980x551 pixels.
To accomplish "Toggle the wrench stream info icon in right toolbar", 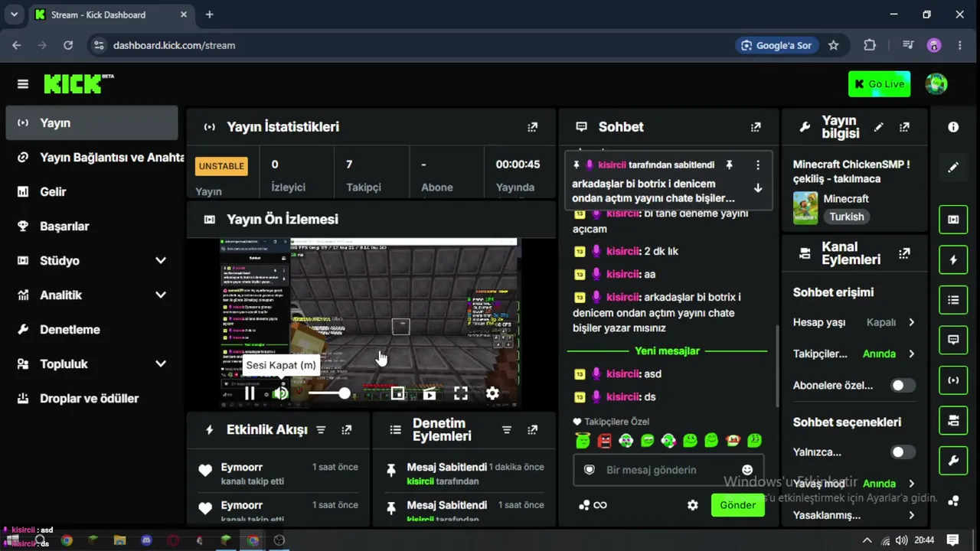I will pos(953,461).
